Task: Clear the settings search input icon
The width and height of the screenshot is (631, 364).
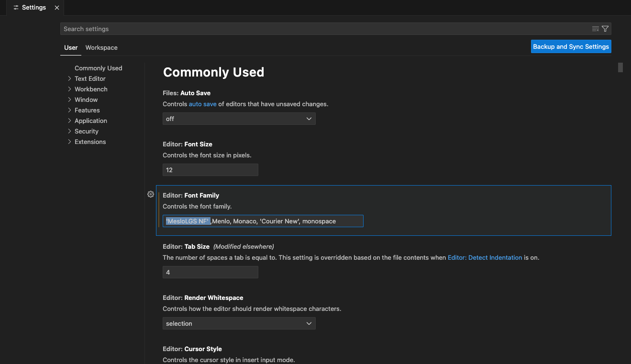Action: pyautogui.click(x=596, y=29)
